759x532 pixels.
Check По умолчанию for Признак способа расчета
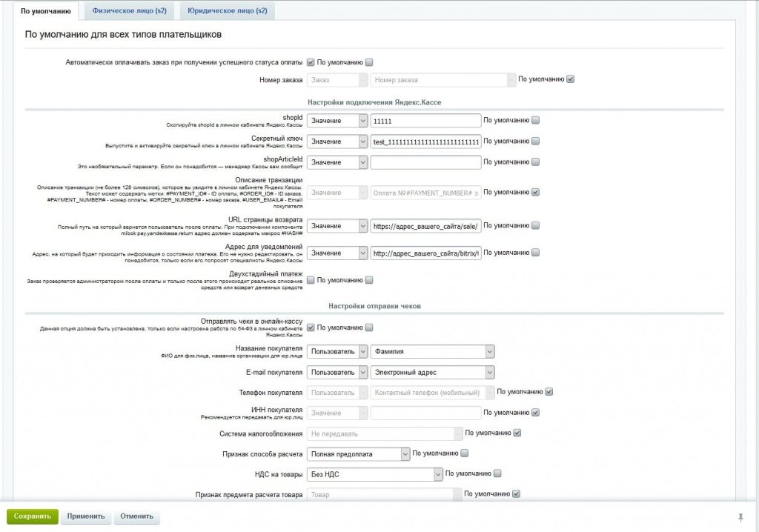pos(464,453)
